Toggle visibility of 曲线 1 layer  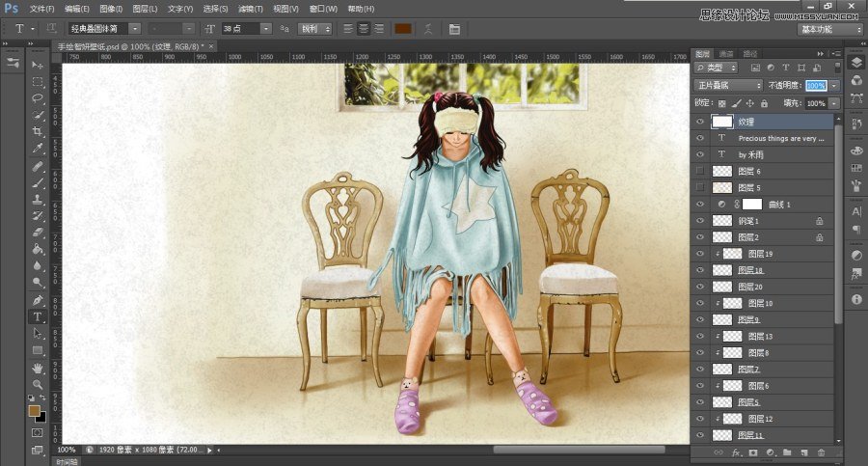tap(700, 205)
